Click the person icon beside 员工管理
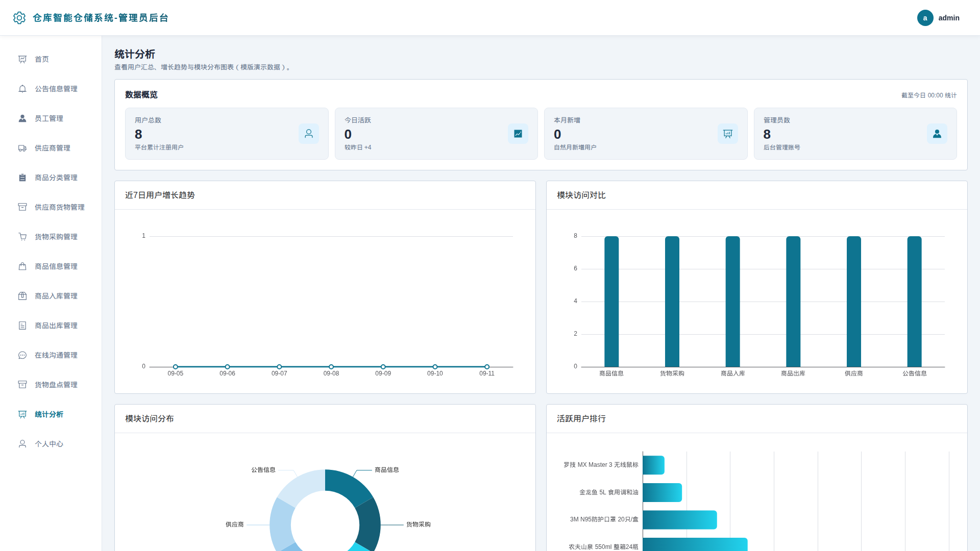 22,118
